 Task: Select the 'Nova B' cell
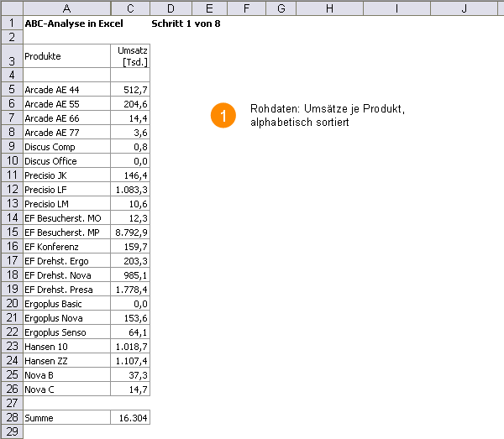point(67,374)
